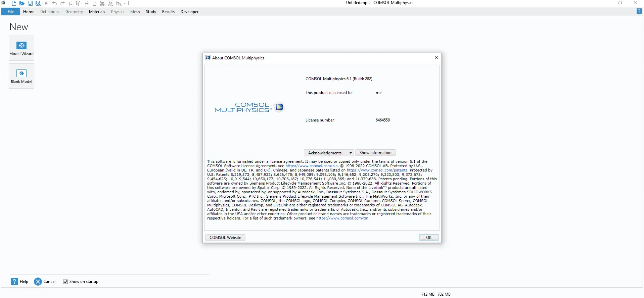644x298 pixels.
Task: Switch to the Mesh ribbon tab
Action: coord(135,12)
